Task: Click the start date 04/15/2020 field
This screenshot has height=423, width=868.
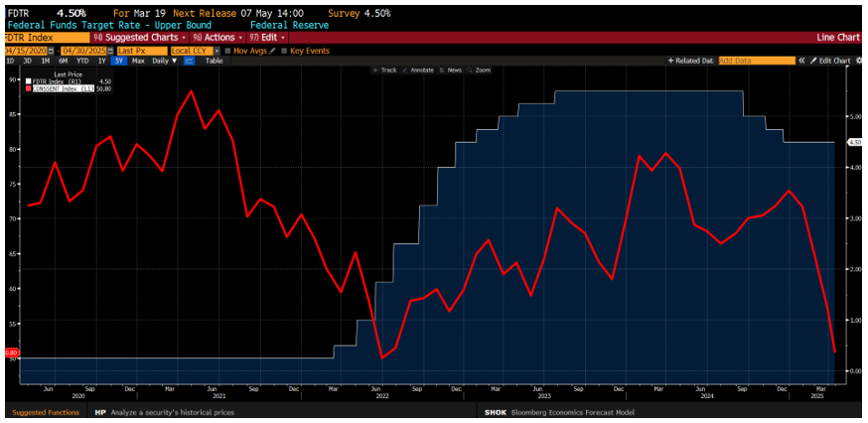Action: pyautogui.click(x=26, y=51)
